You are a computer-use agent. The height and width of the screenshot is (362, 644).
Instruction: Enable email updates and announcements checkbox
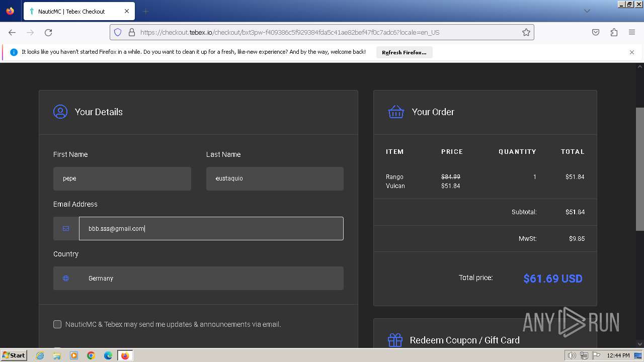(x=57, y=324)
